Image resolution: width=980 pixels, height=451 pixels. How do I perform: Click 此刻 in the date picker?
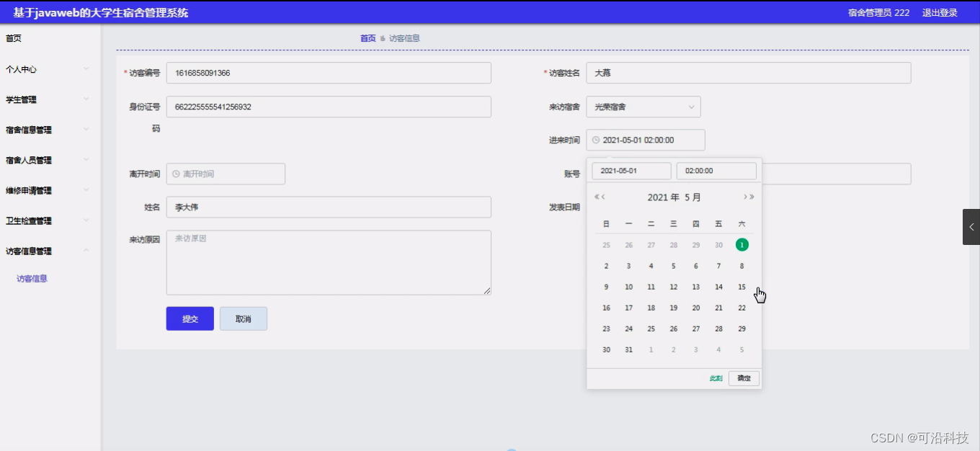(x=716, y=378)
